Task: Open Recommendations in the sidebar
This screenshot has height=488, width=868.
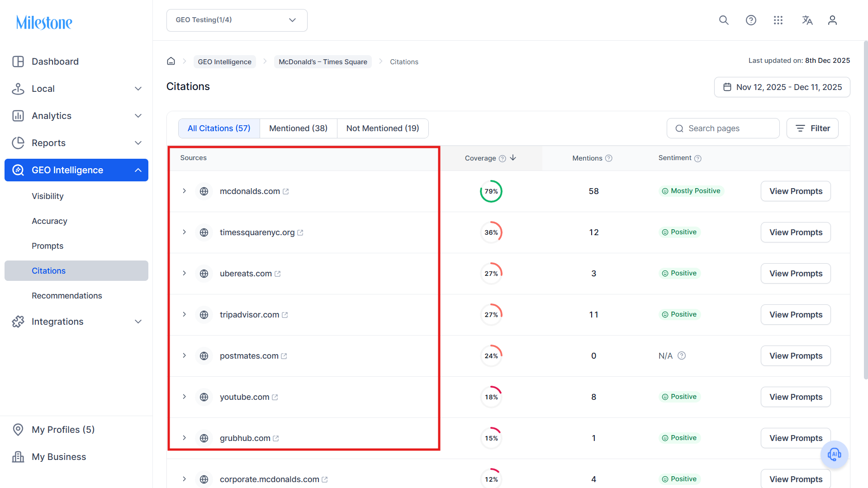Action: (x=67, y=296)
